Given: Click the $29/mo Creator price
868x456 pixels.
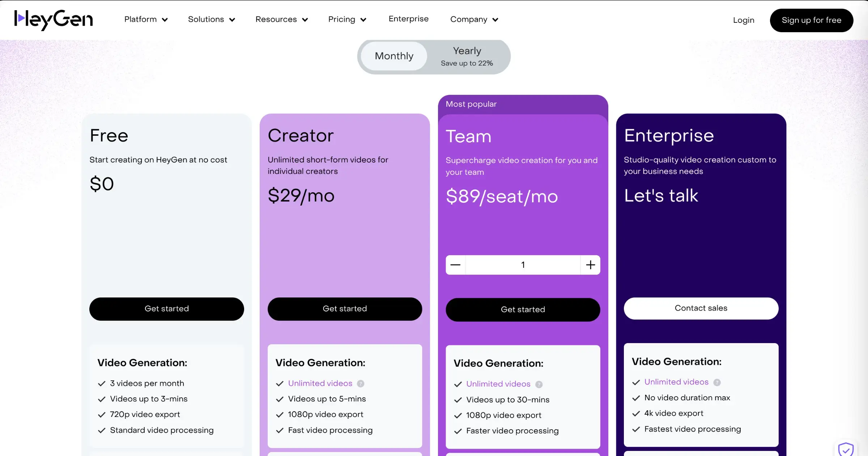Looking at the screenshot, I should coord(301,196).
